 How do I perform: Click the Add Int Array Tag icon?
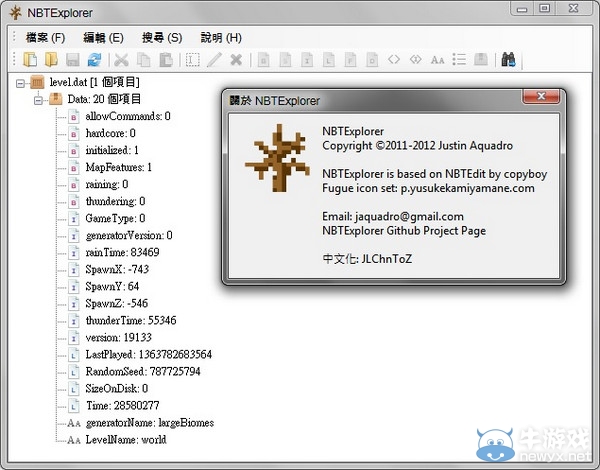416,60
